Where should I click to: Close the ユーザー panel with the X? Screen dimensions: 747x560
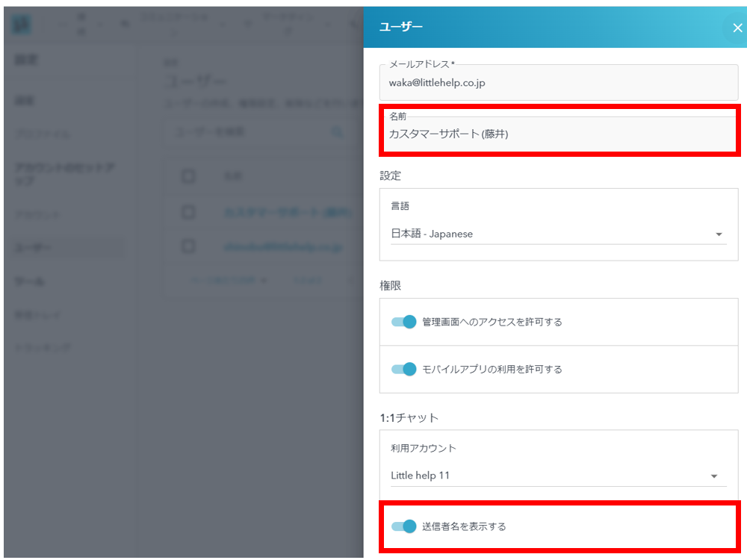[x=737, y=28]
